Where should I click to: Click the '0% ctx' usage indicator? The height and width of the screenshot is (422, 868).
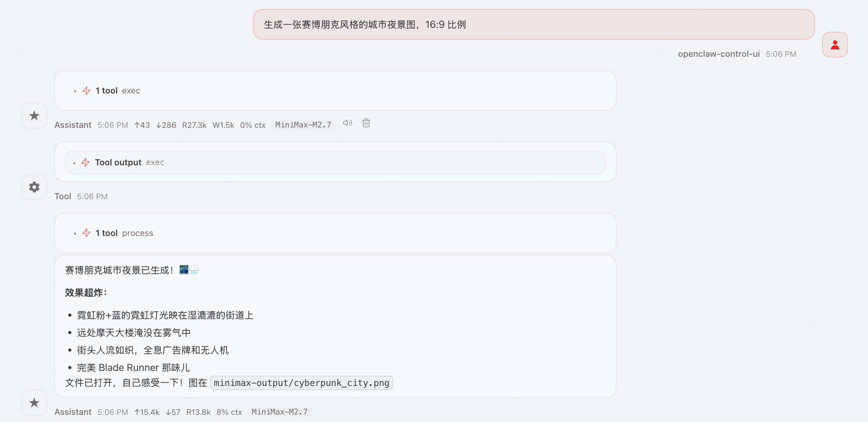[253, 125]
